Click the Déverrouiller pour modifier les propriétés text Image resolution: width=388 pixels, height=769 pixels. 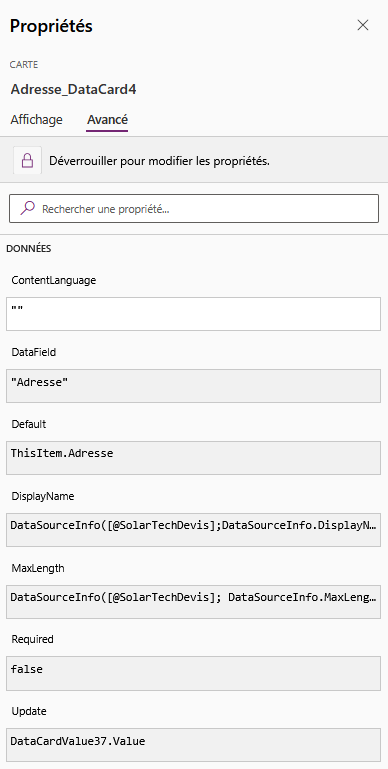click(x=159, y=161)
